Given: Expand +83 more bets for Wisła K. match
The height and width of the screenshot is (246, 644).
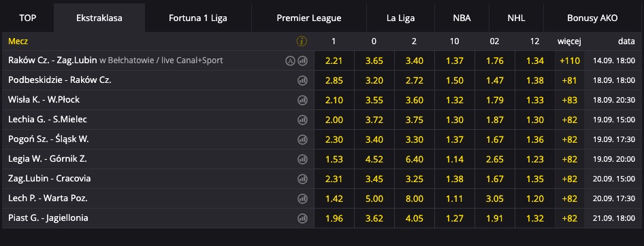Looking at the screenshot, I should [x=570, y=100].
